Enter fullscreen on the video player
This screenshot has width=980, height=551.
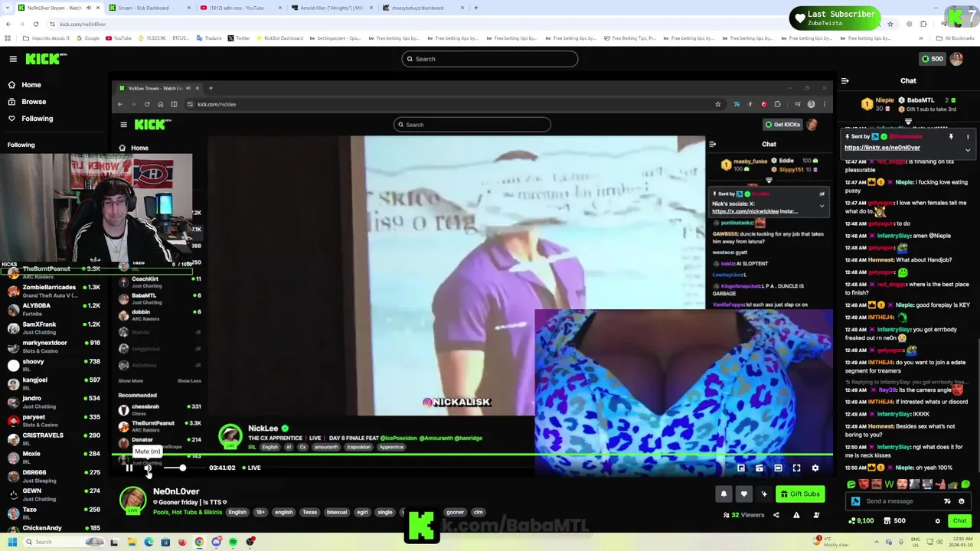[796, 468]
